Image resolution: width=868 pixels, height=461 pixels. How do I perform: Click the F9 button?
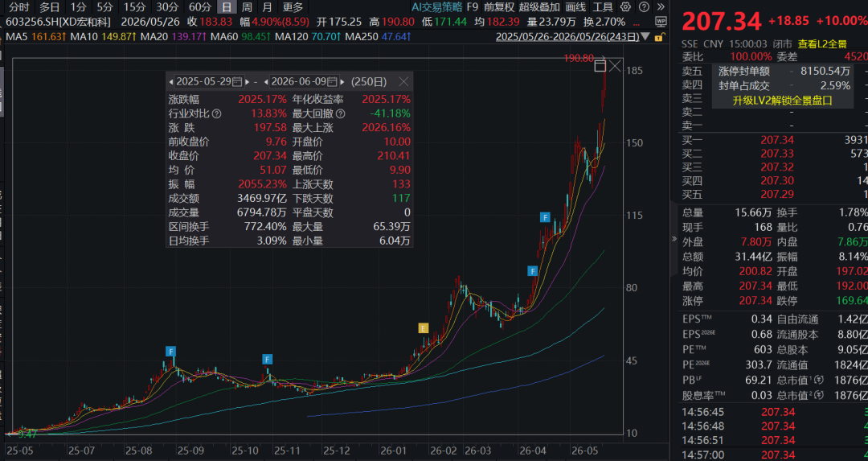pyautogui.click(x=473, y=7)
